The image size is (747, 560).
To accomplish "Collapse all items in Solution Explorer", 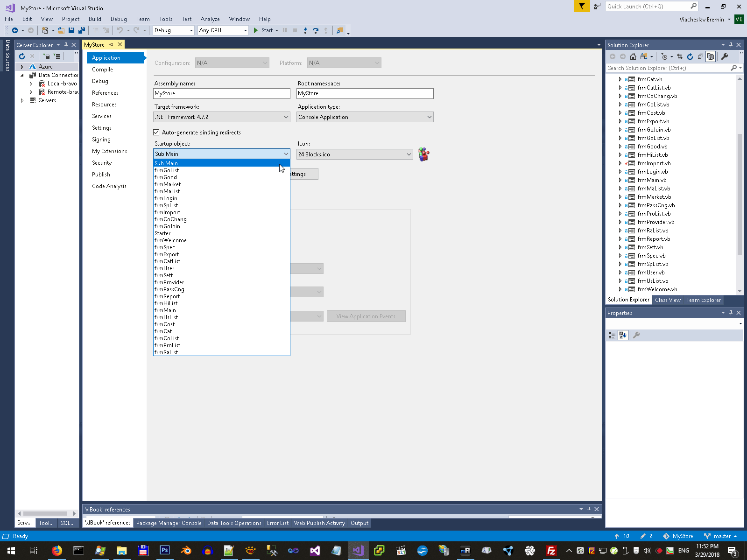I will click(x=700, y=56).
